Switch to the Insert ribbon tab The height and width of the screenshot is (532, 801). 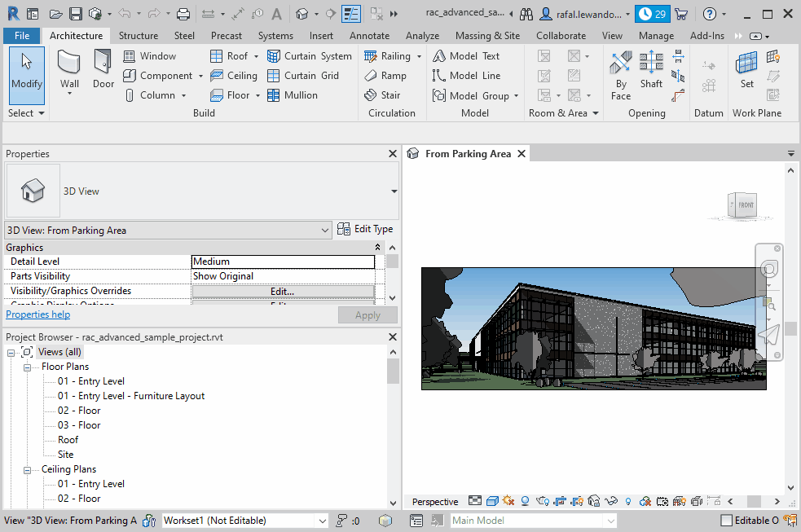pos(321,36)
